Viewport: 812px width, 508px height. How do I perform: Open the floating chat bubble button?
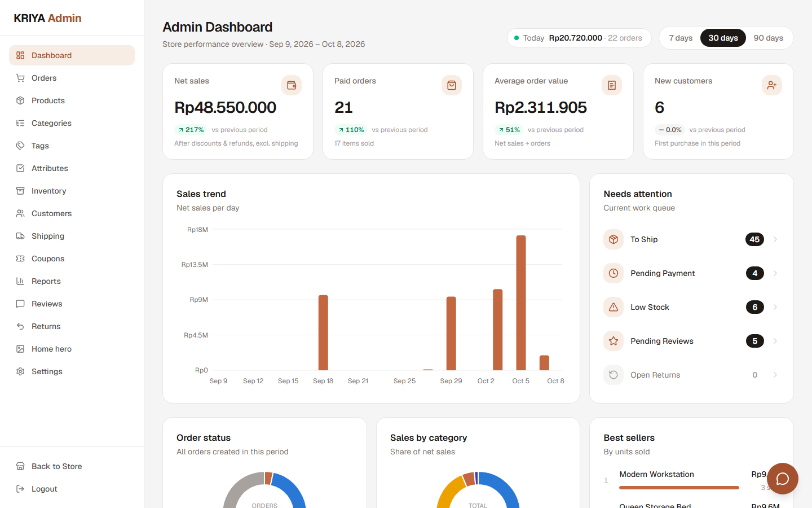[783, 479]
